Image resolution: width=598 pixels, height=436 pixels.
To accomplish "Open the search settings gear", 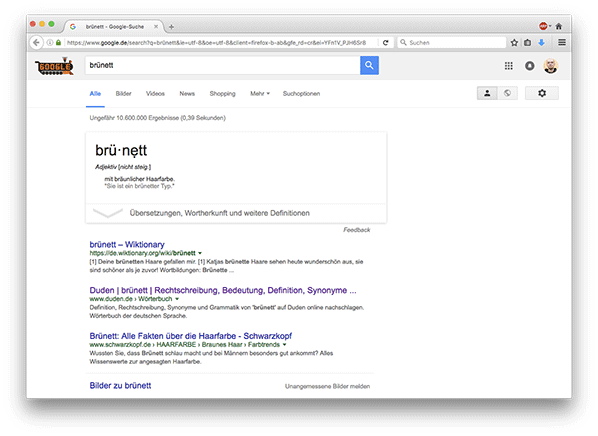I will pyautogui.click(x=542, y=93).
